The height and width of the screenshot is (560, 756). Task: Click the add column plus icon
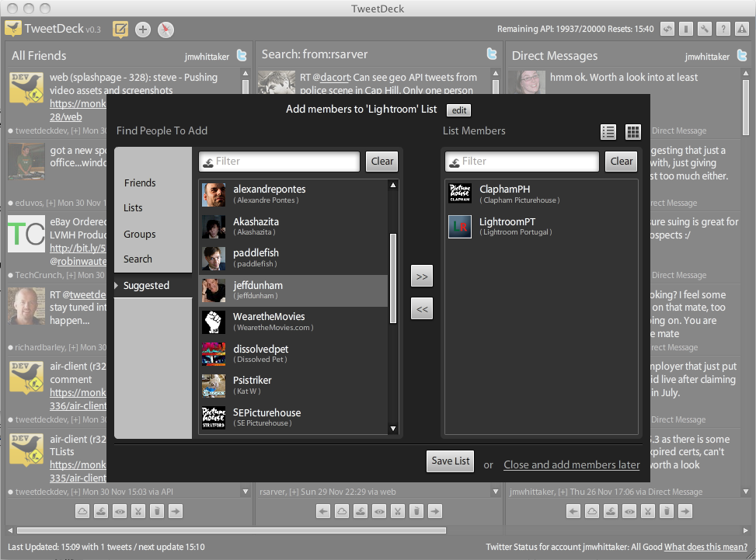[143, 30]
